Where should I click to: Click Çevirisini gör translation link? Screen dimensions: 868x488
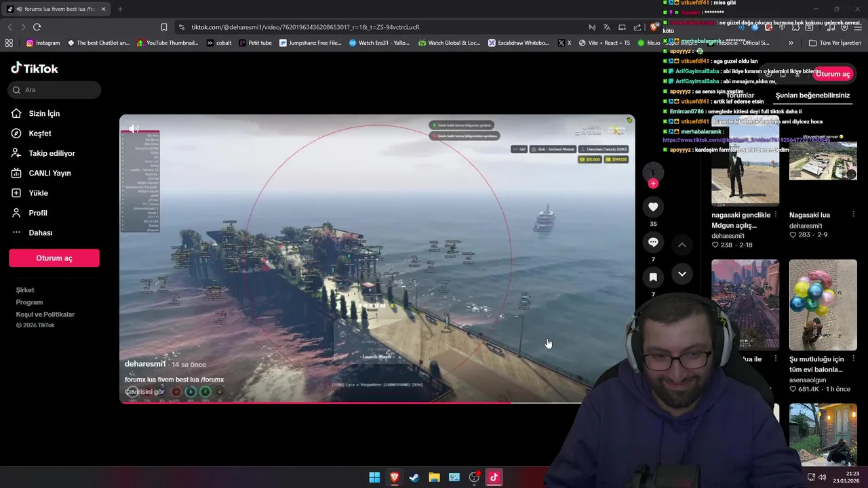[x=144, y=392]
